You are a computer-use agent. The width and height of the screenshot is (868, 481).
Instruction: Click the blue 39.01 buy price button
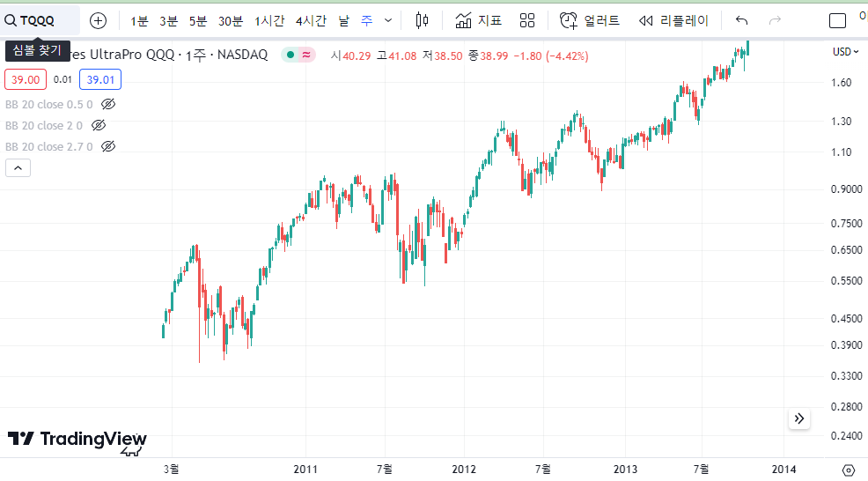pos(100,79)
